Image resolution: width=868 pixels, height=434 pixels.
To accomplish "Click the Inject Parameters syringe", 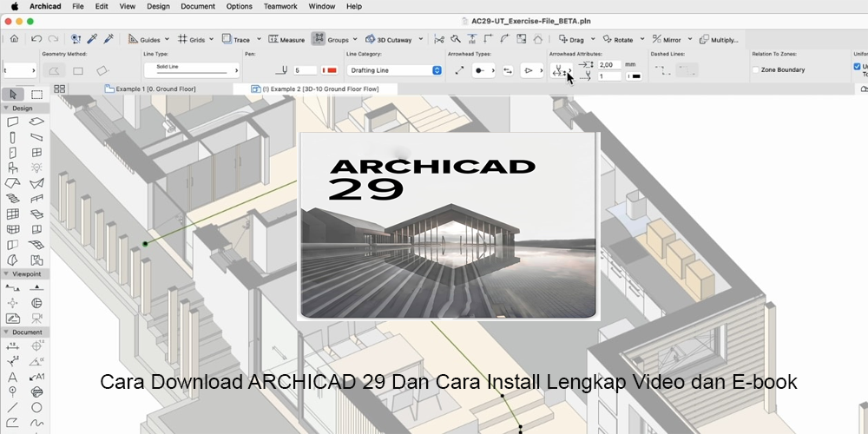I will tap(109, 39).
